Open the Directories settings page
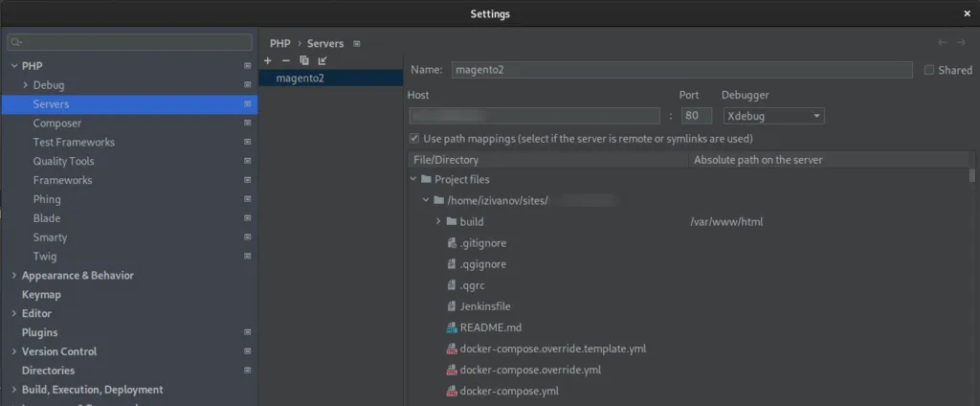The width and height of the screenshot is (980, 406). [x=48, y=371]
